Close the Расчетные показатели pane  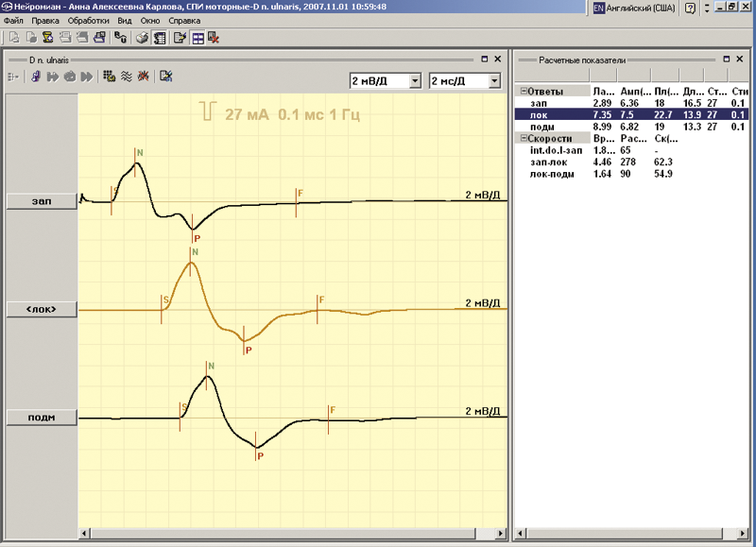pos(740,59)
